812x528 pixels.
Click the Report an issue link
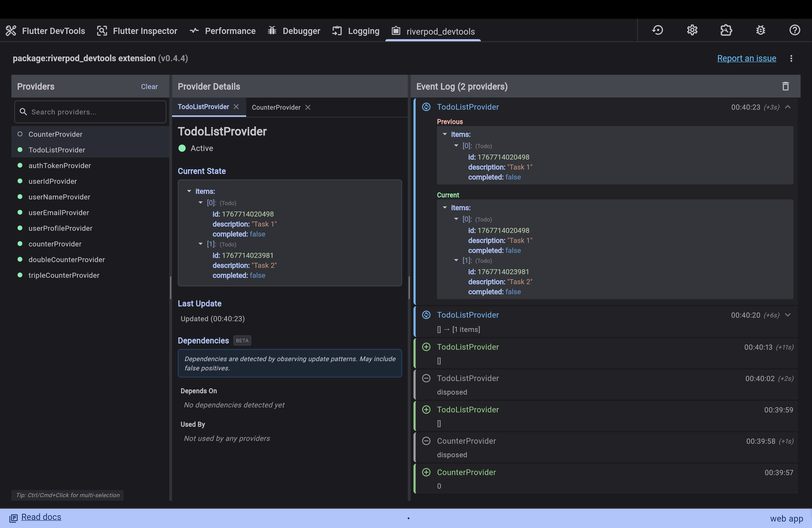click(x=746, y=58)
